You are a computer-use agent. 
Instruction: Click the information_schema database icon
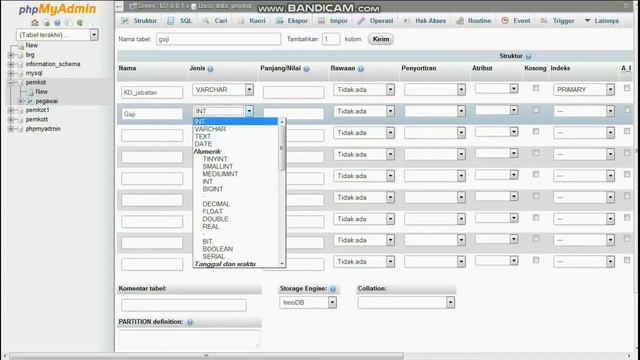coord(20,64)
